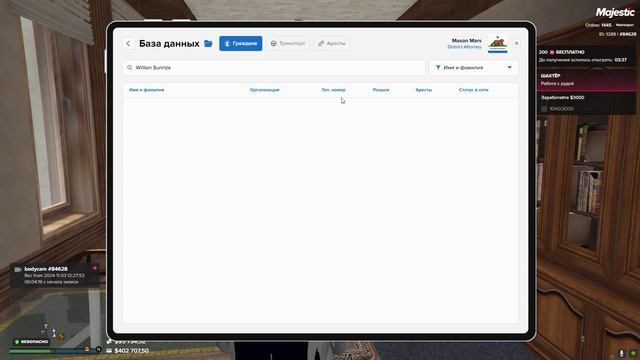640x360 pixels.
Task: Go back using the arrow beside База данных
Action: click(x=128, y=43)
